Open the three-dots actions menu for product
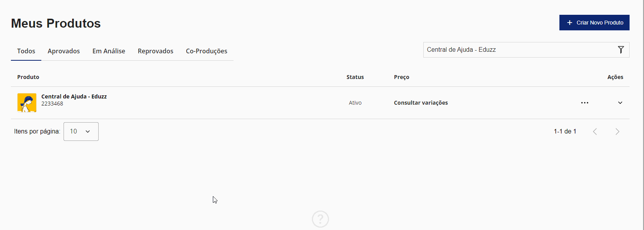Screen dimensions: 644x230 pos(584,103)
